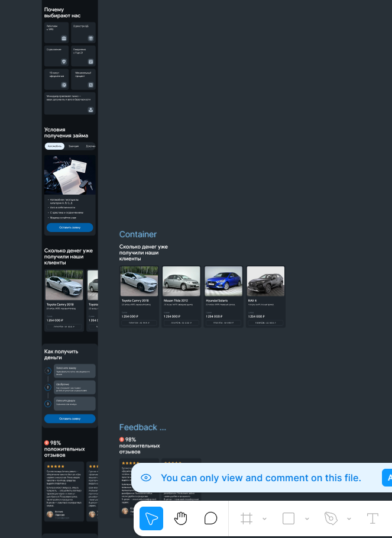Click the second step card 'Одобрение'

click(x=74, y=388)
